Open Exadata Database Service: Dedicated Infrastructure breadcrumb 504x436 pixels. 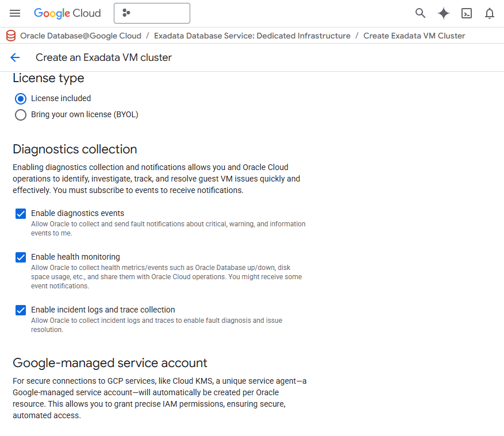pyautogui.click(x=252, y=36)
